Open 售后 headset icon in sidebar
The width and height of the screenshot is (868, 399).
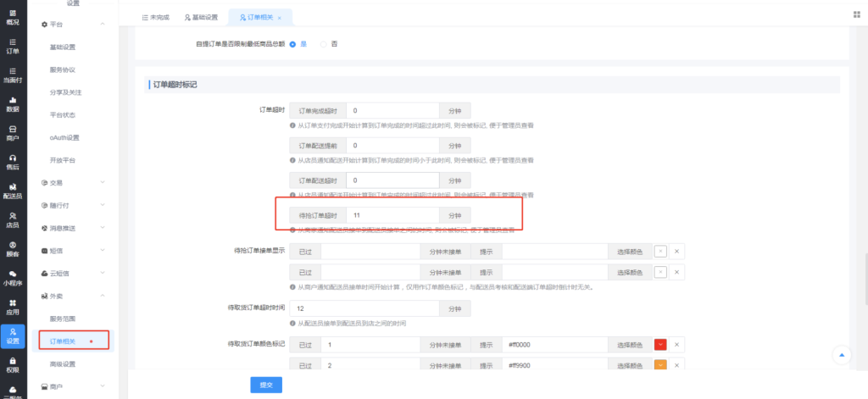click(x=12, y=162)
